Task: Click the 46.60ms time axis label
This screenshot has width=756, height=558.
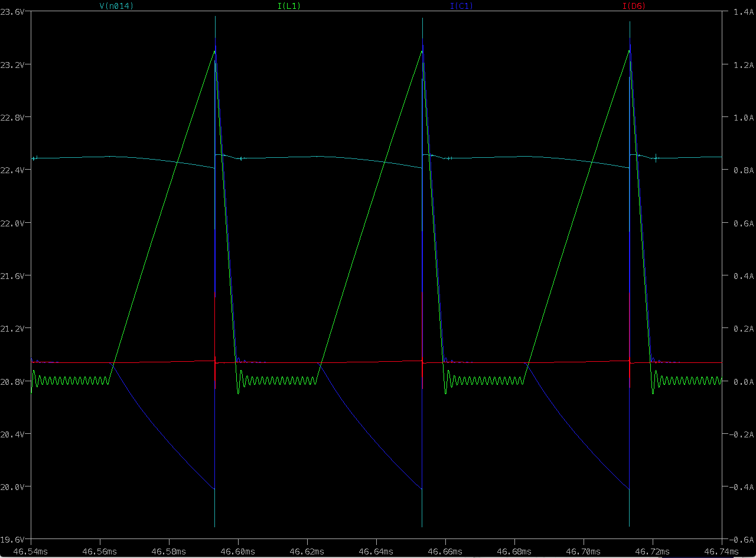Action: click(x=238, y=550)
